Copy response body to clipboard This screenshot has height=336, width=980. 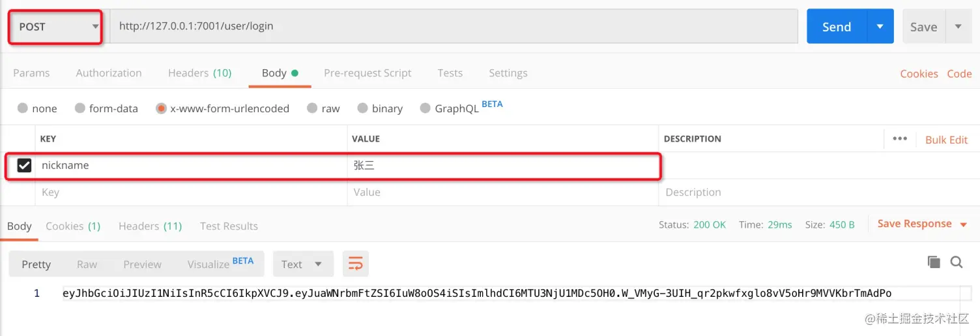(934, 262)
